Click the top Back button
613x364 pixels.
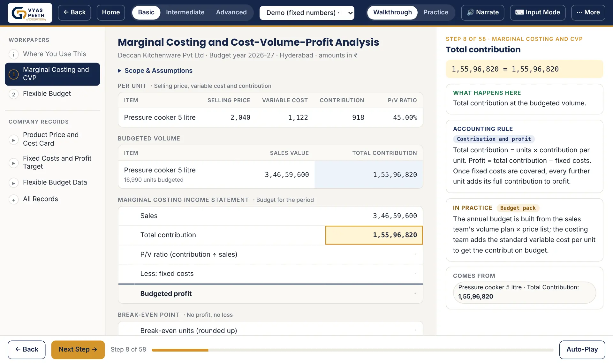point(74,13)
